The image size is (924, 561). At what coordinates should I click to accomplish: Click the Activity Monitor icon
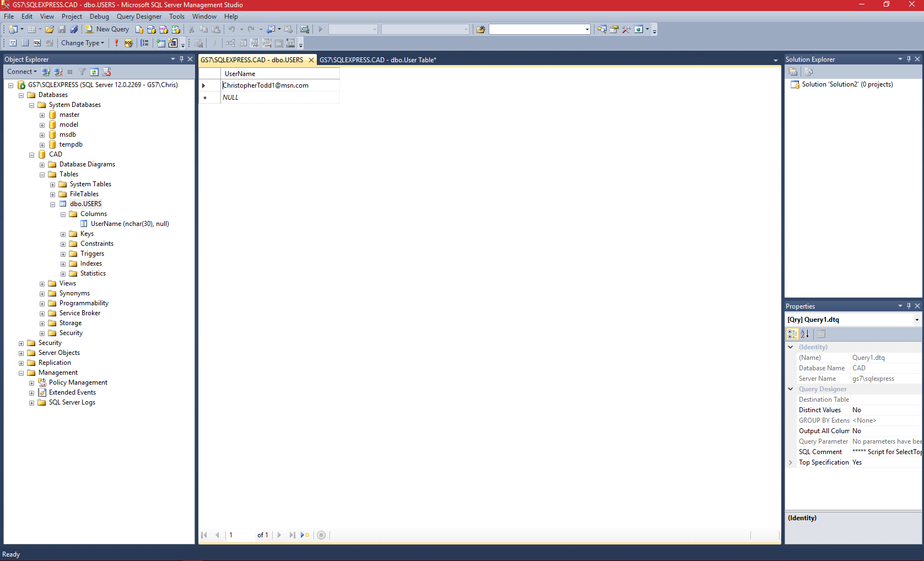[304, 29]
